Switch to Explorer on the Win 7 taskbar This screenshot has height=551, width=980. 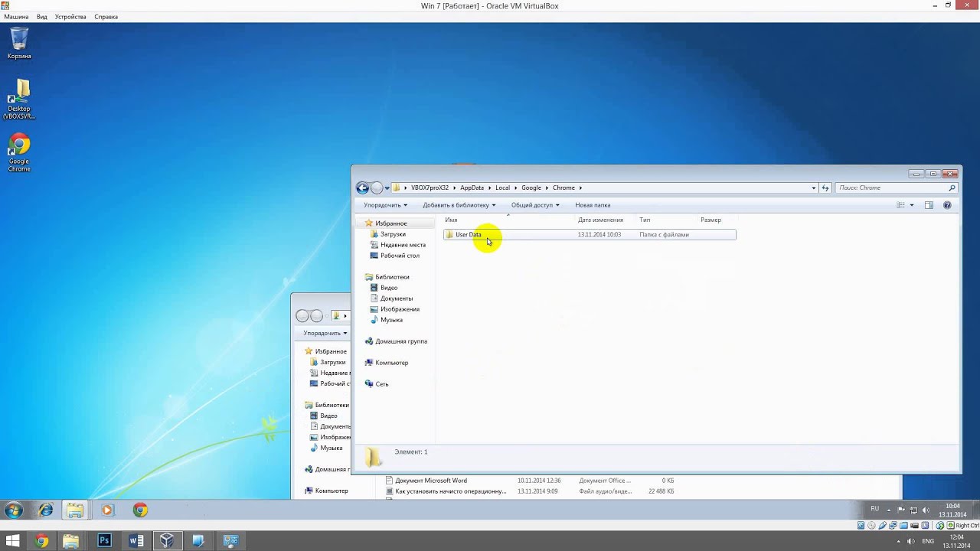75,510
